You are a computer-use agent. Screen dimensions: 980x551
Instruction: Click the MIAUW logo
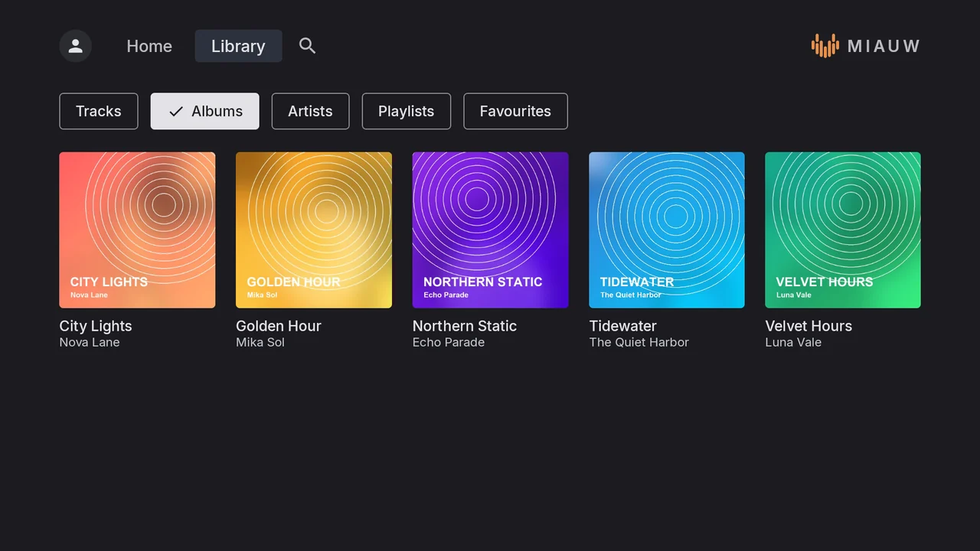tap(865, 46)
